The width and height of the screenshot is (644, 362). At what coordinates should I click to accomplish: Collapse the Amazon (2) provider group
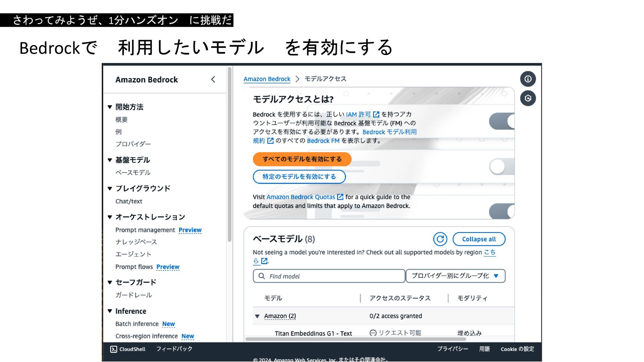[257, 316]
